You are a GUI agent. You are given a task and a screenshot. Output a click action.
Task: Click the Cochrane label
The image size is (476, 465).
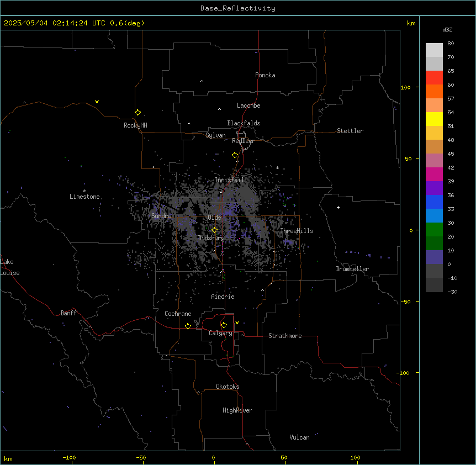[x=178, y=314]
